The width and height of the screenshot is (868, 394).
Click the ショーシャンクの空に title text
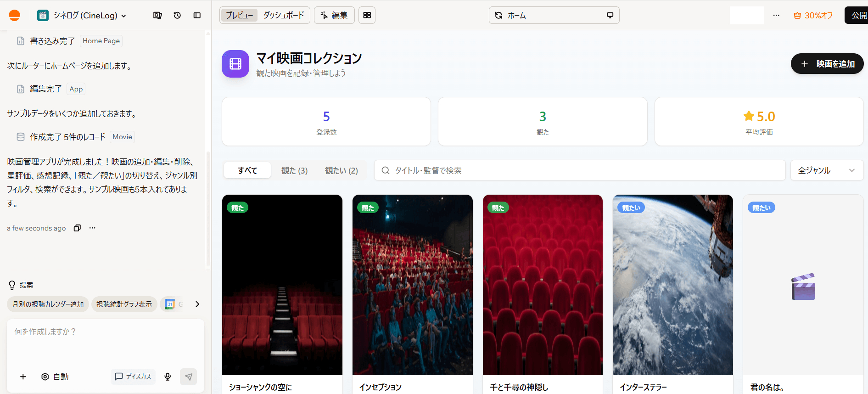click(260, 387)
